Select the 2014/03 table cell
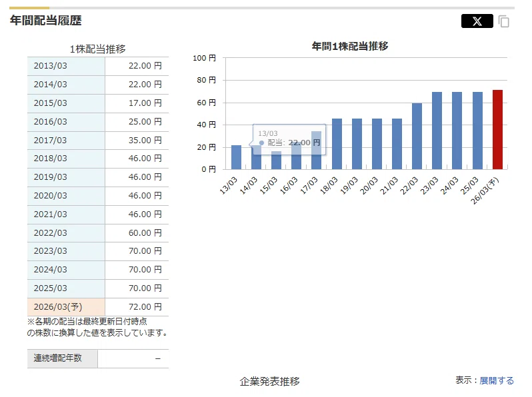 coord(66,85)
